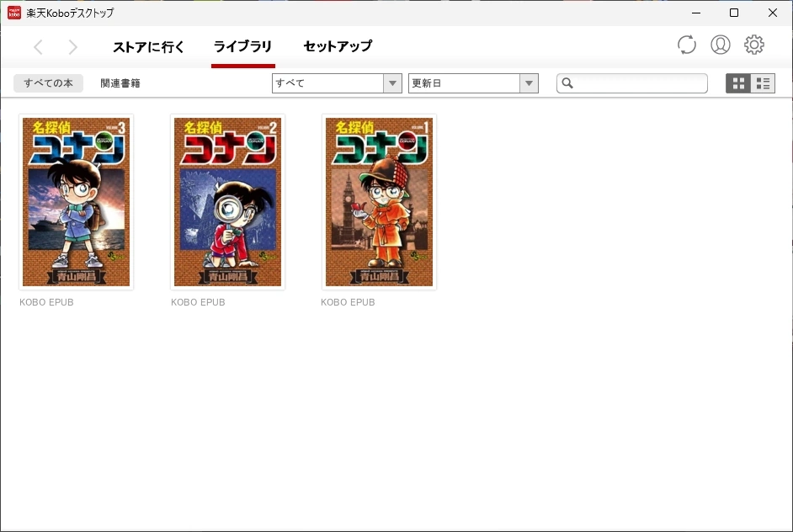The image size is (793, 532).
Task: Switch to grid view
Action: click(738, 83)
